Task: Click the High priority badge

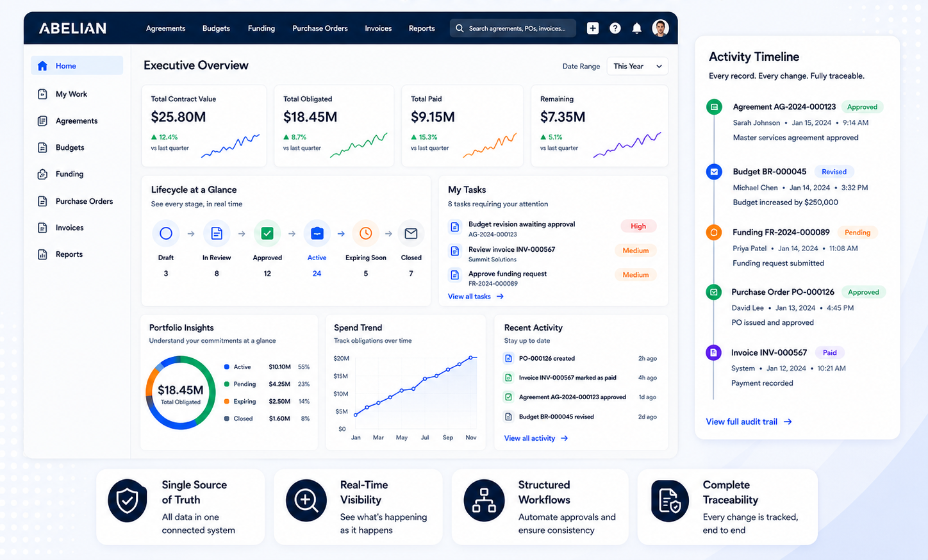Action: pos(638,226)
